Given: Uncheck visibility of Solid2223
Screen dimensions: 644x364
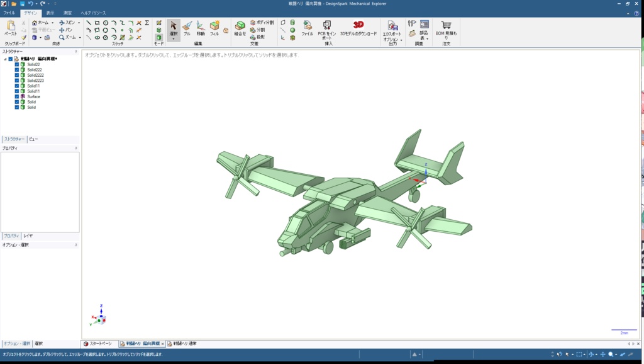Looking at the screenshot, I should point(17,81).
